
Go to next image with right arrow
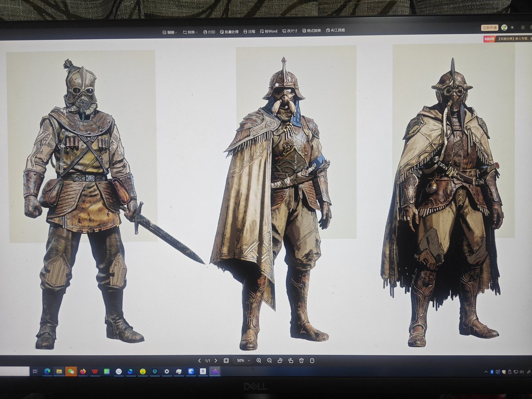coord(216,361)
